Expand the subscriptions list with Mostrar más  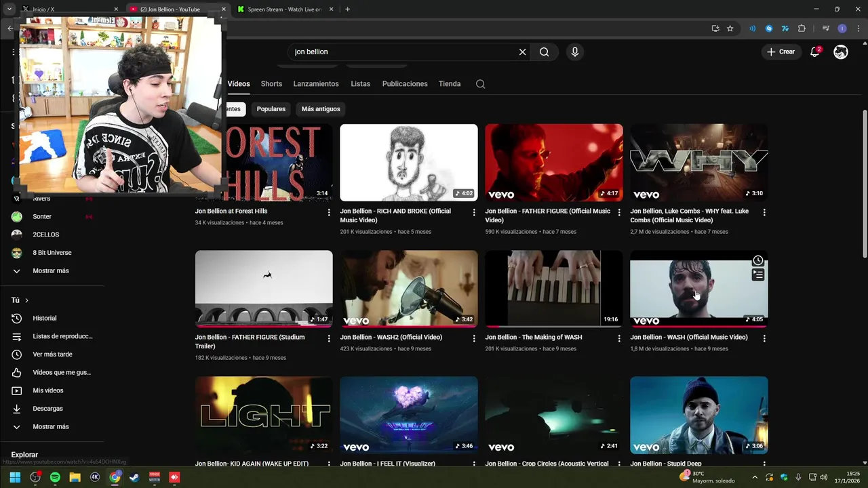(x=52, y=271)
